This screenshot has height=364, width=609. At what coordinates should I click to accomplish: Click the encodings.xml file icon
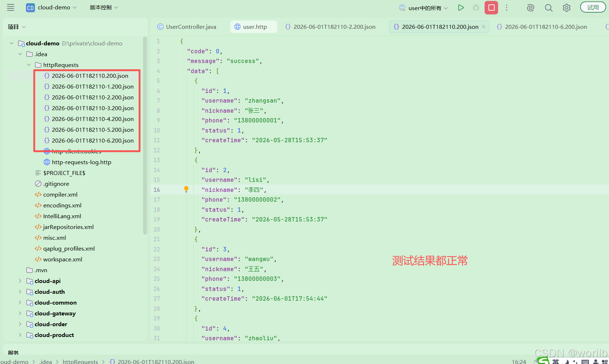[x=38, y=205]
